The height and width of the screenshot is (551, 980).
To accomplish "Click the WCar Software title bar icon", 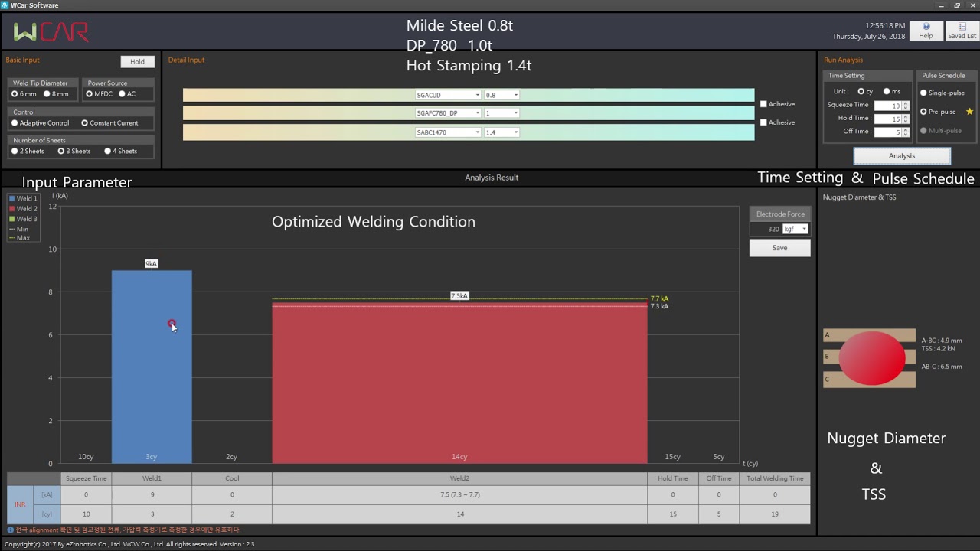I will point(5,5).
